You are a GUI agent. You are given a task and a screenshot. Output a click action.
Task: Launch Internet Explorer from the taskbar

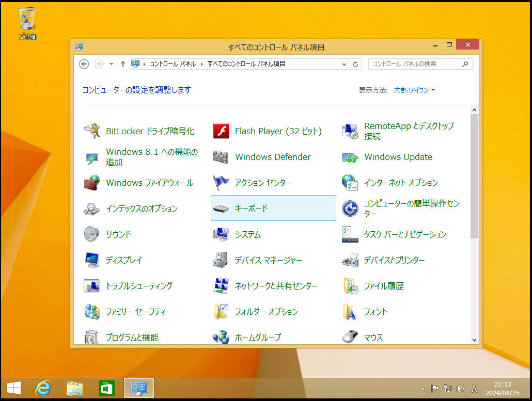43,388
